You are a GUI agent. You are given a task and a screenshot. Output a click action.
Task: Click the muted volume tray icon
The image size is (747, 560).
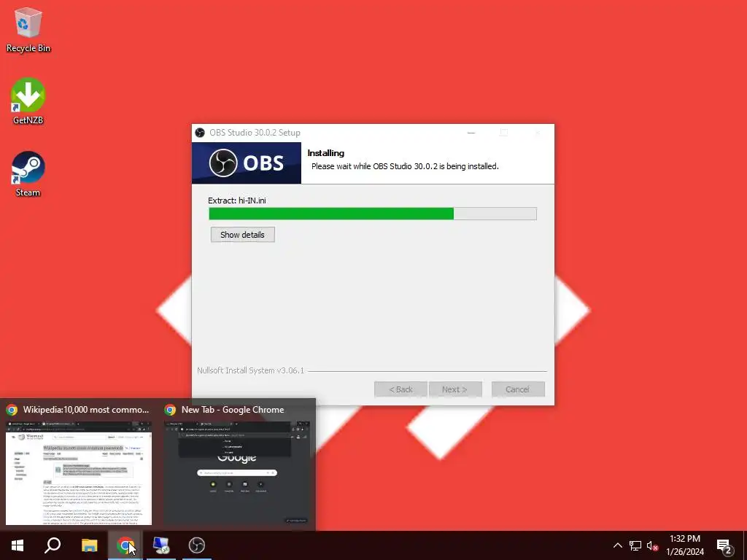[x=652, y=545]
